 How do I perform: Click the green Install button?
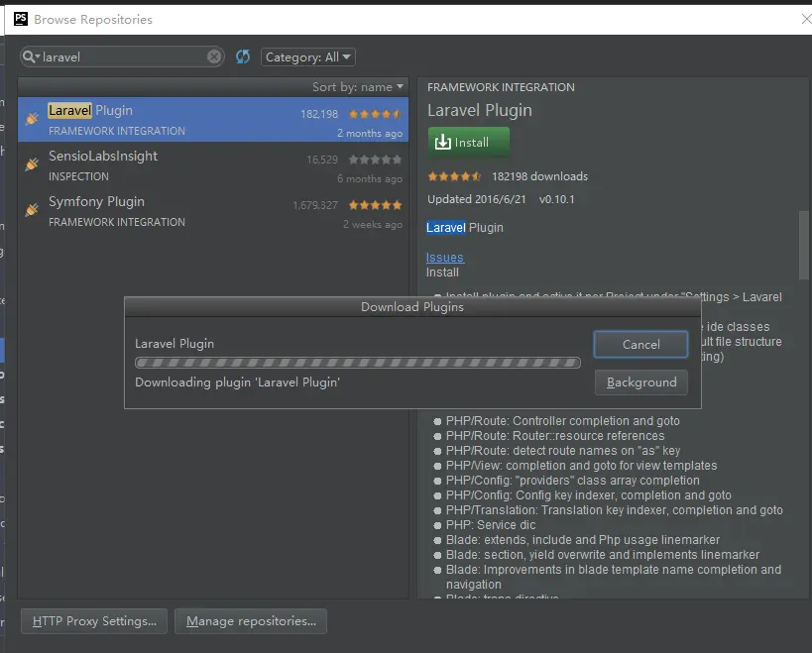tap(469, 142)
